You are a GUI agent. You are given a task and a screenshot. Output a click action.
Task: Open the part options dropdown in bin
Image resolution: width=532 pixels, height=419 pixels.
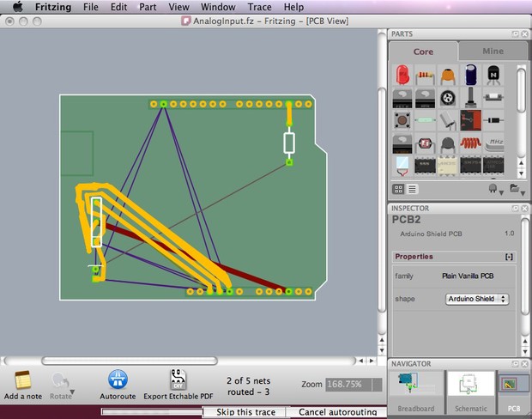pos(495,189)
